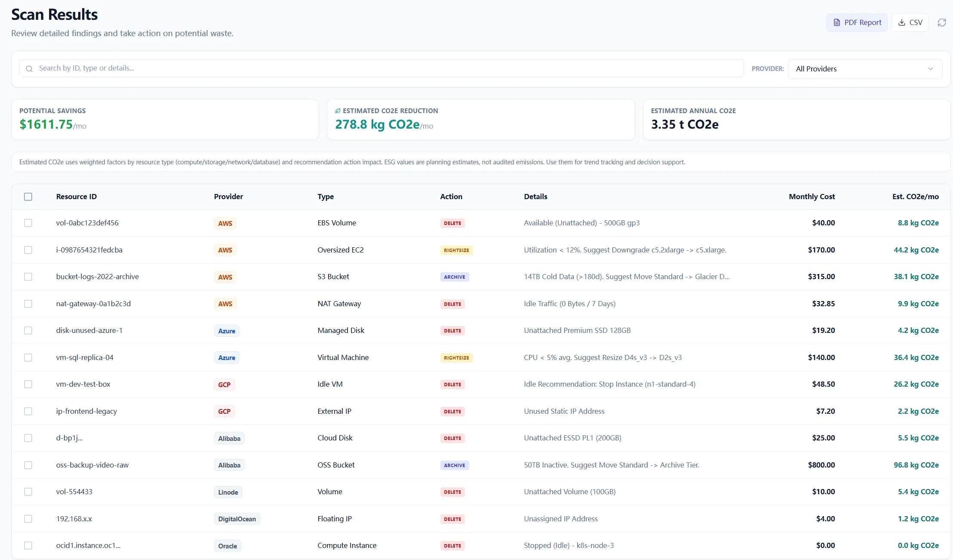Click RIGHTSIZE tag on Oversized EC2 row
Viewport: 953px width, 560px height.
click(456, 250)
